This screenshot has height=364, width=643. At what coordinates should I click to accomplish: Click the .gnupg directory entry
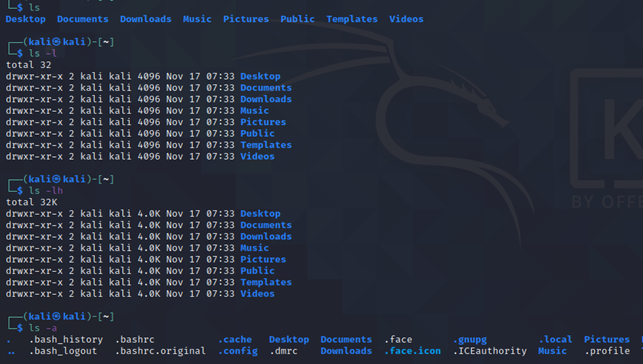469,339
